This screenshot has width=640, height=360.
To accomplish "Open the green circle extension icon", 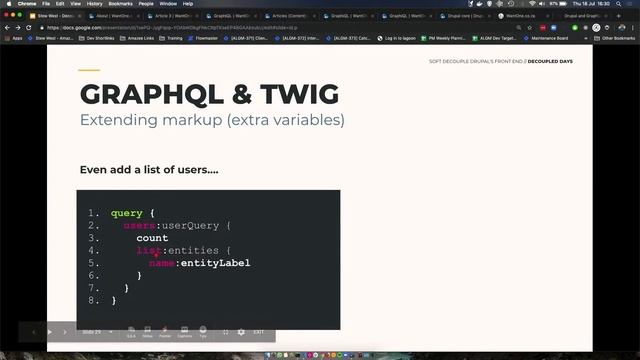I will point(575,28).
